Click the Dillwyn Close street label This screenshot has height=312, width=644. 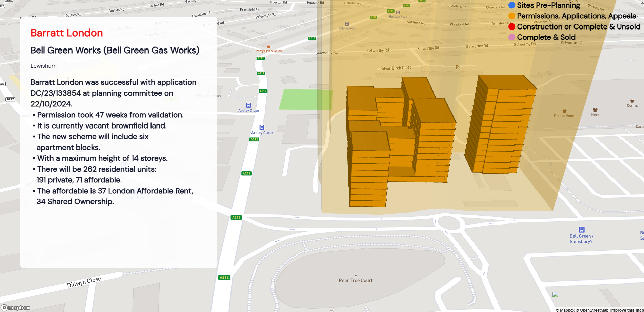point(84,282)
